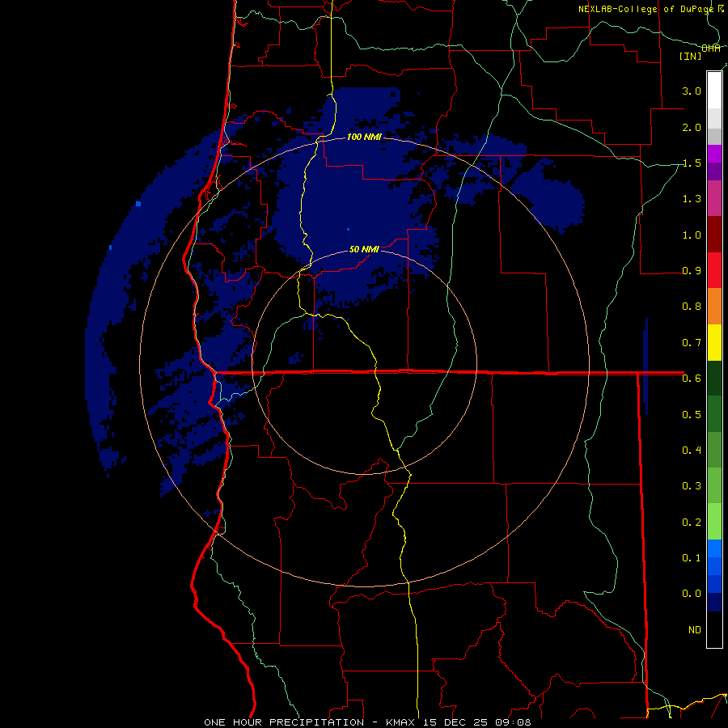Screen dimensions: 728x728
Task: Select the 0.4 legend value
Action: pyautogui.click(x=692, y=451)
